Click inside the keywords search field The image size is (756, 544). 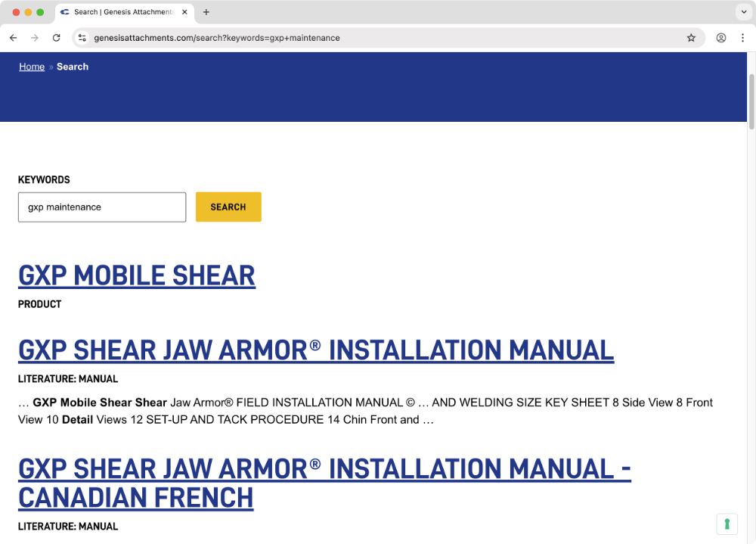click(101, 207)
